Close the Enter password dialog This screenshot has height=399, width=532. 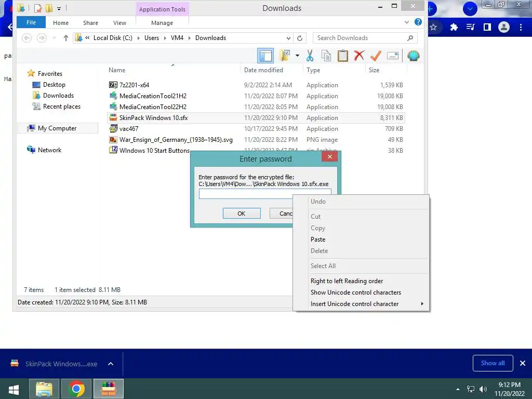[329, 156]
